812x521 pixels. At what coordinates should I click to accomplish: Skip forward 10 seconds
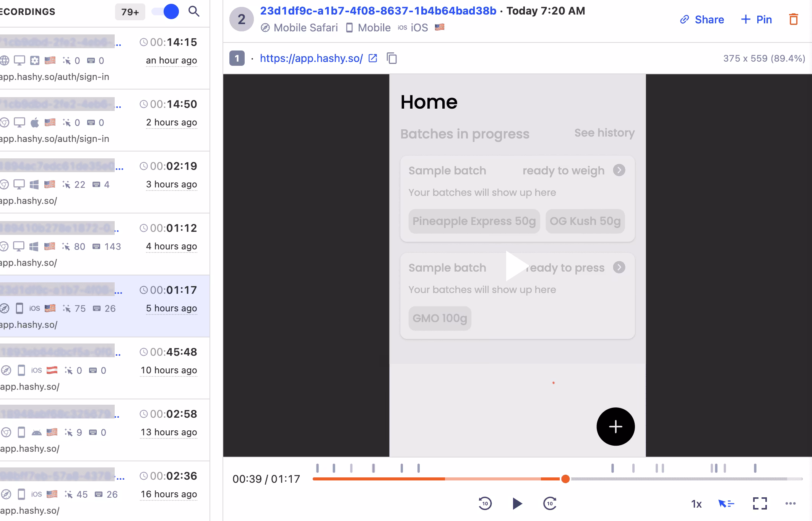[550, 503]
